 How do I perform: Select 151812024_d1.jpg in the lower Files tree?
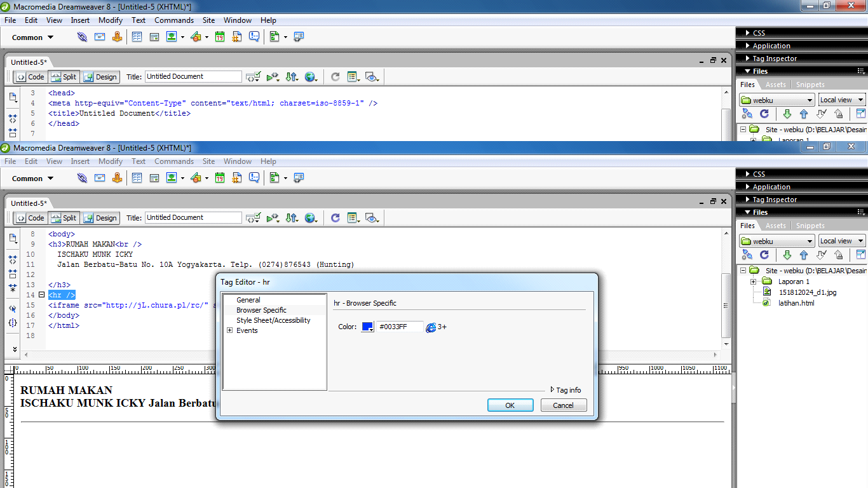[x=807, y=292]
